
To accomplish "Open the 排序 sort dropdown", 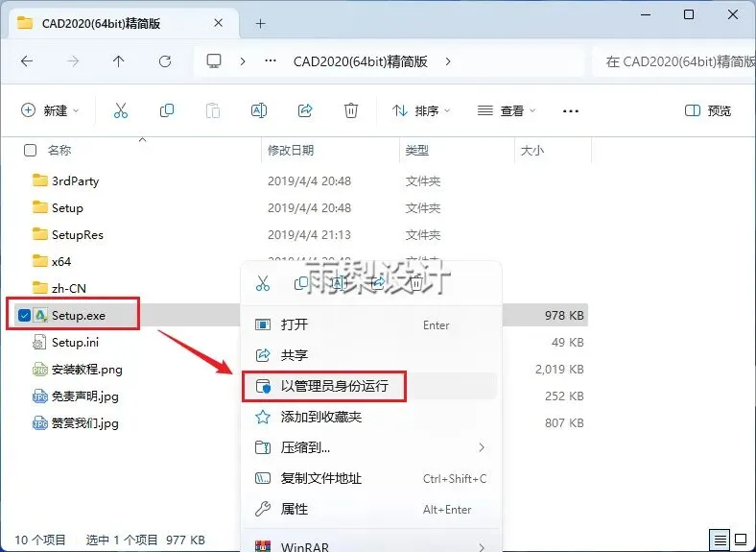I will [421, 110].
